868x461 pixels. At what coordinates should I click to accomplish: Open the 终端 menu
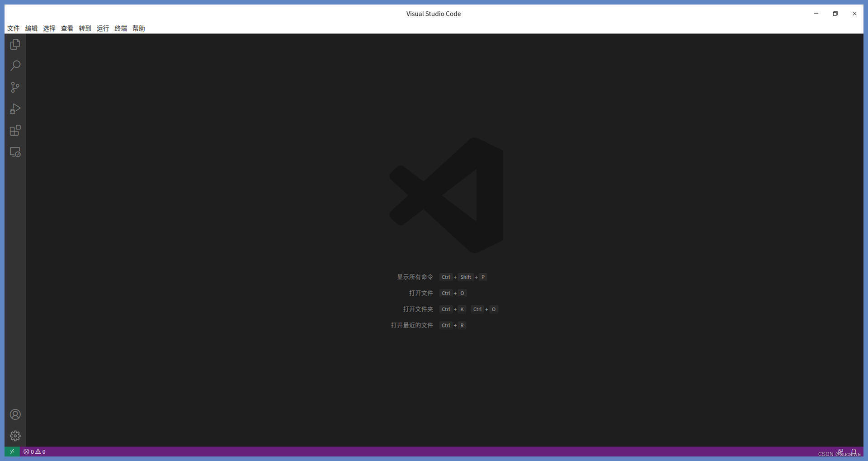pos(120,28)
